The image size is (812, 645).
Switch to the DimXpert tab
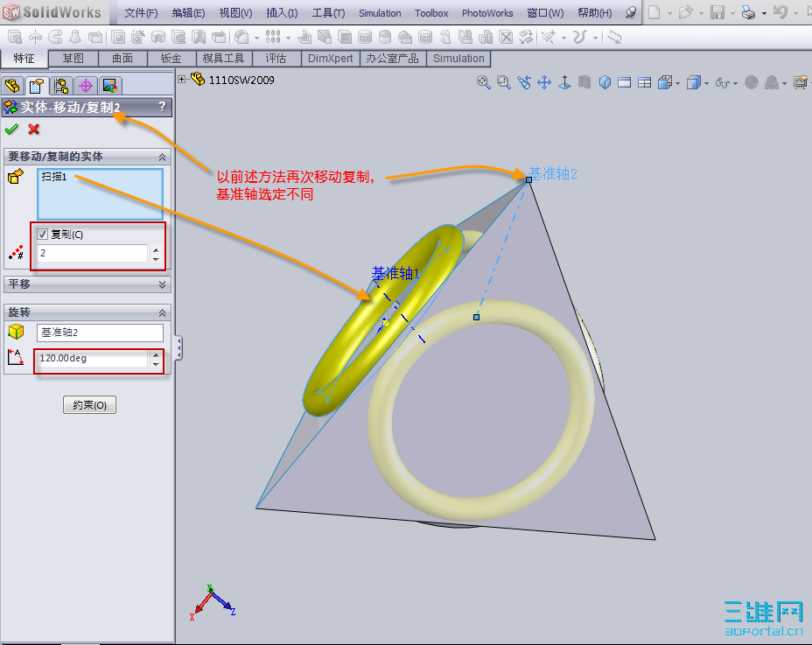pos(331,59)
